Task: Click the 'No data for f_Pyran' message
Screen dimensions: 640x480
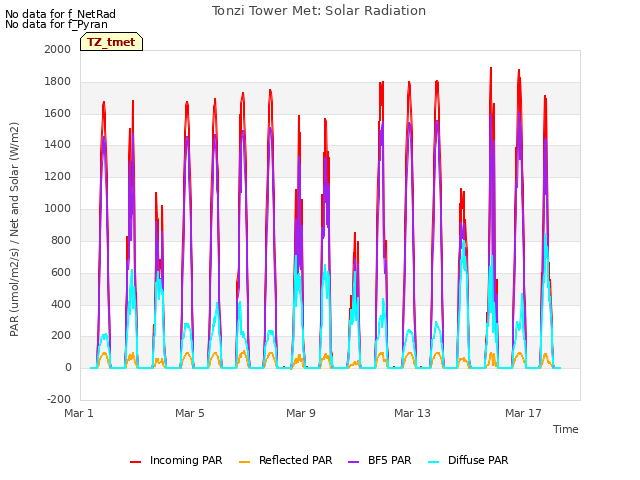Action: [56, 24]
